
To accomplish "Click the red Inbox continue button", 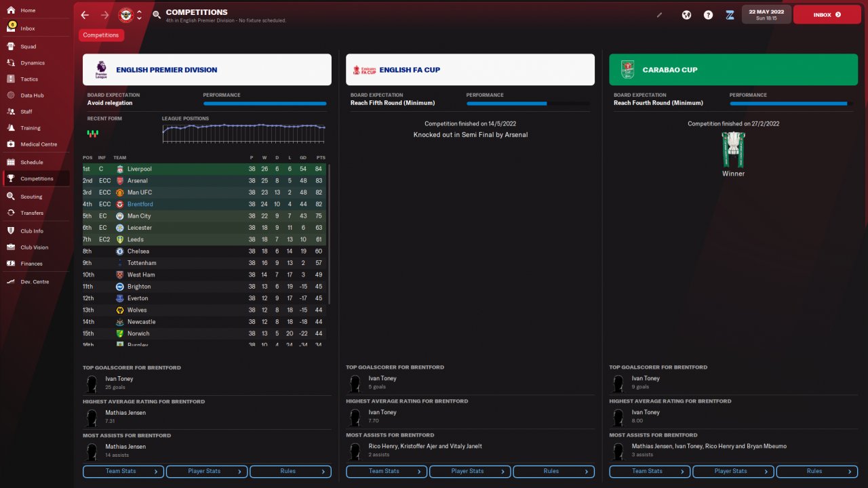I will click(x=827, y=14).
